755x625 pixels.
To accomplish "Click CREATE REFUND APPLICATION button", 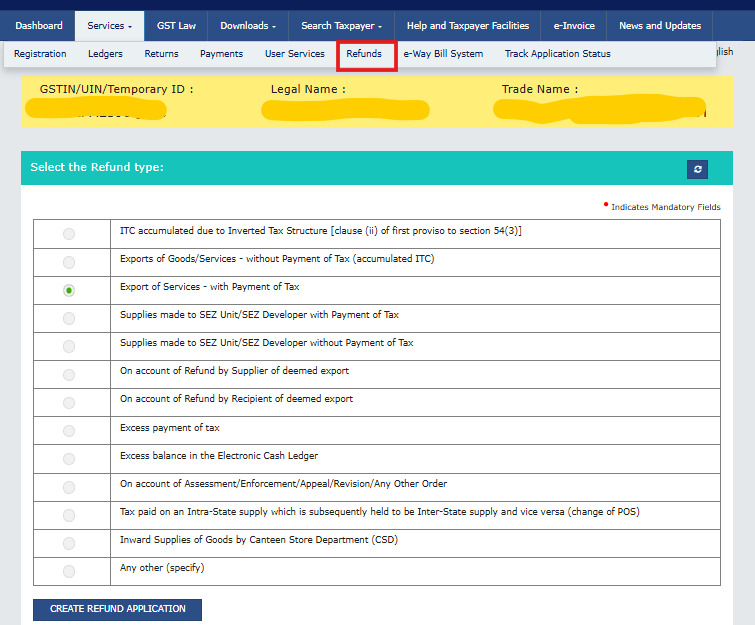I will (x=117, y=609).
